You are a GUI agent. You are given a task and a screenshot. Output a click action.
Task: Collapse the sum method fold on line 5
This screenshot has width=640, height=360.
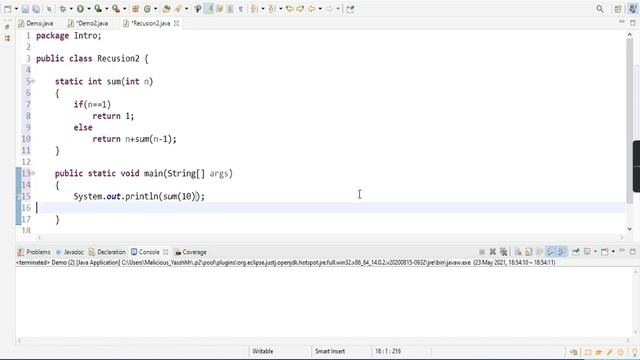coord(33,81)
